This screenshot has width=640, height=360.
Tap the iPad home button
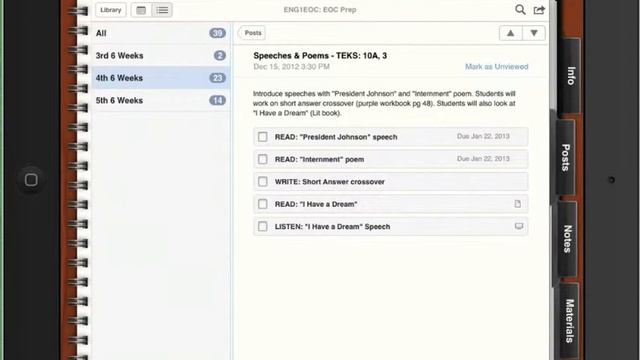(31, 180)
